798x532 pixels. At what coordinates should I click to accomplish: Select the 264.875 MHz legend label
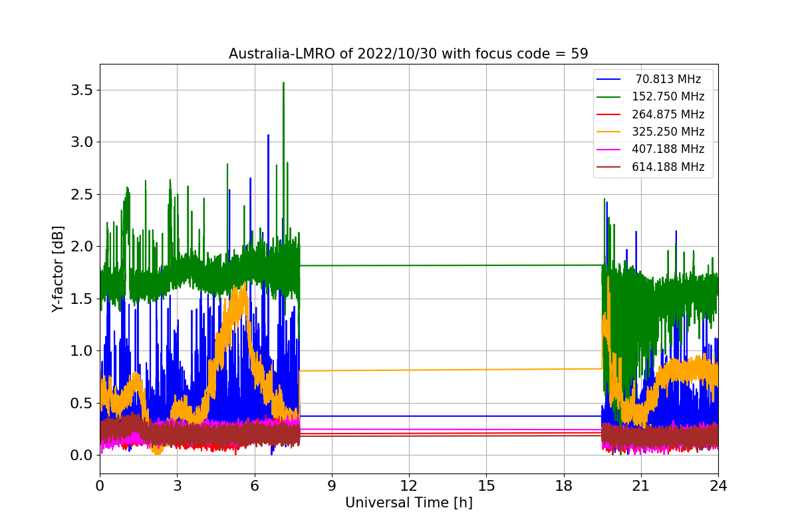pos(668,114)
